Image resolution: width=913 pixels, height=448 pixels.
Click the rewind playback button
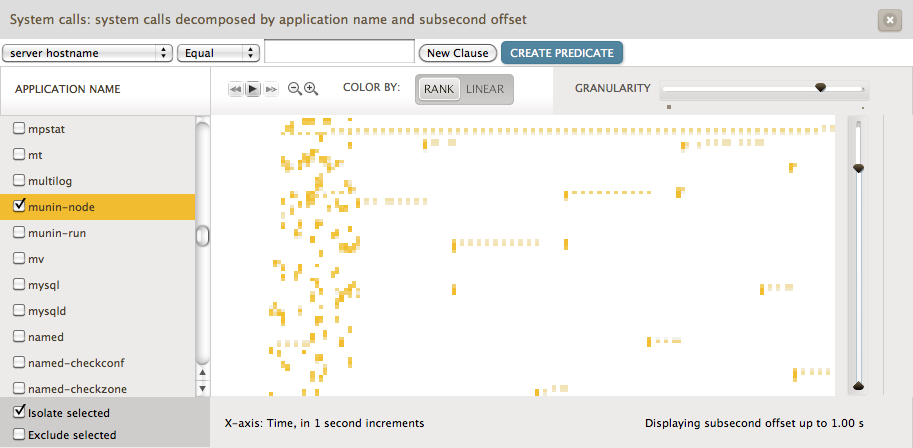[x=236, y=89]
